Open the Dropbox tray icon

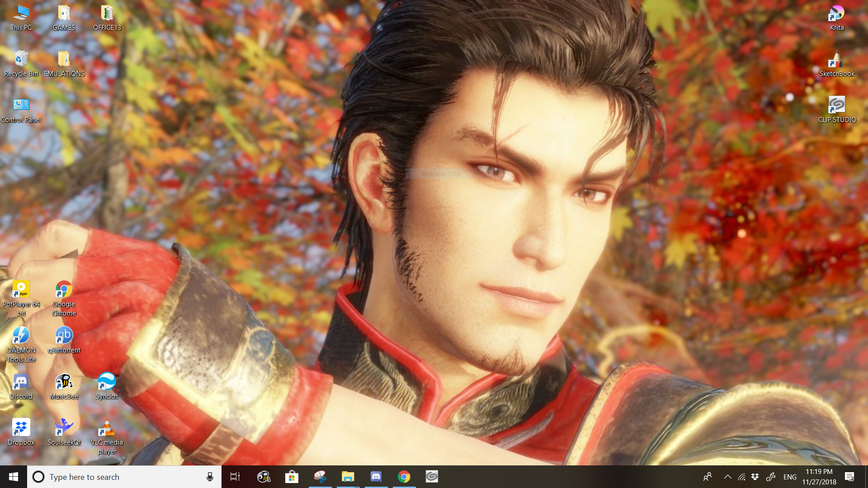[755, 477]
